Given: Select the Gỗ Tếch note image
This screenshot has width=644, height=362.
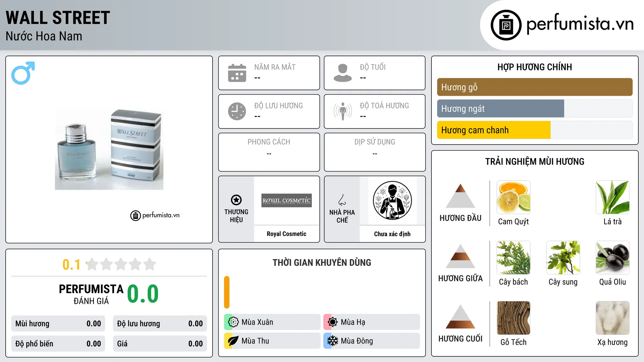Looking at the screenshot, I should pyautogui.click(x=514, y=318).
